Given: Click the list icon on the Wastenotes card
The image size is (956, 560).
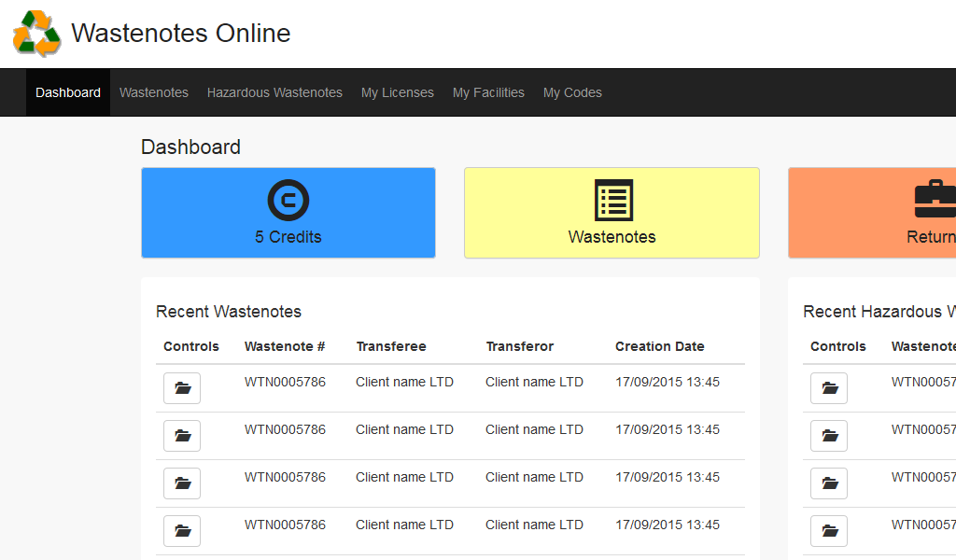Looking at the screenshot, I should click(x=612, y=200).
